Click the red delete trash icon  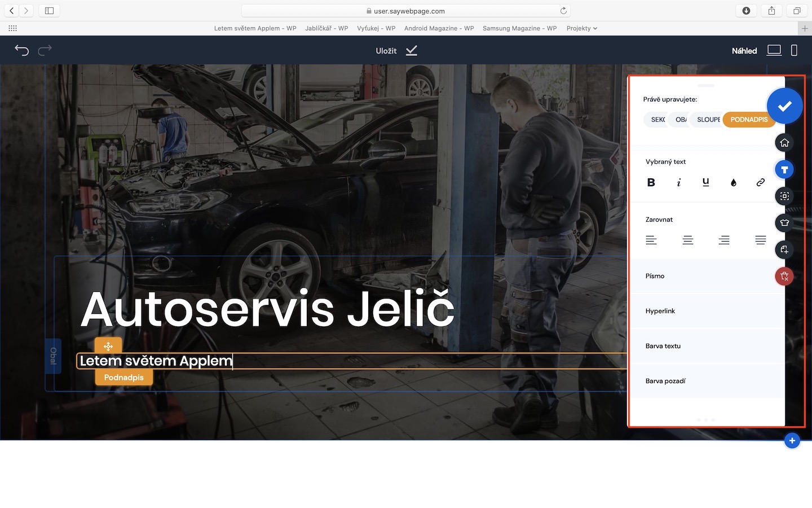point(784,276)
